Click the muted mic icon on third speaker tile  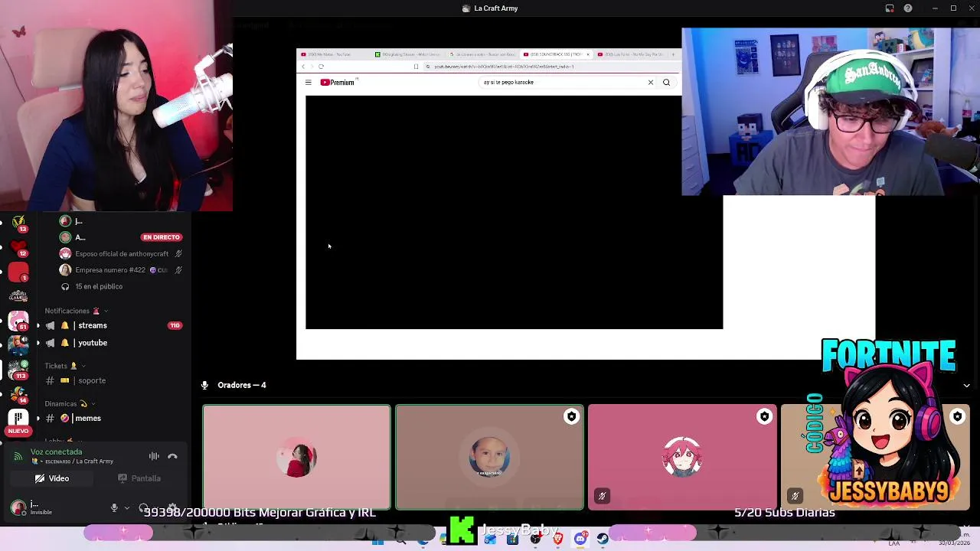[602, 496]
